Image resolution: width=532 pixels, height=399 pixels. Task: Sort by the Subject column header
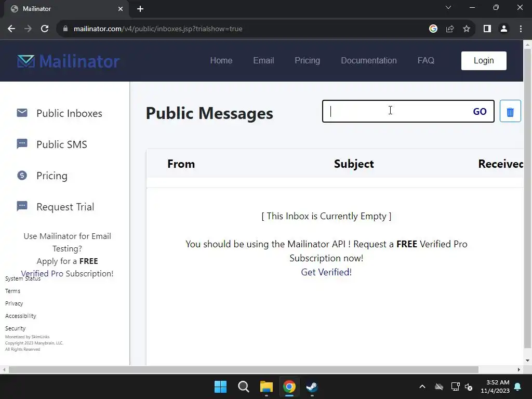[x=353, y=164]
